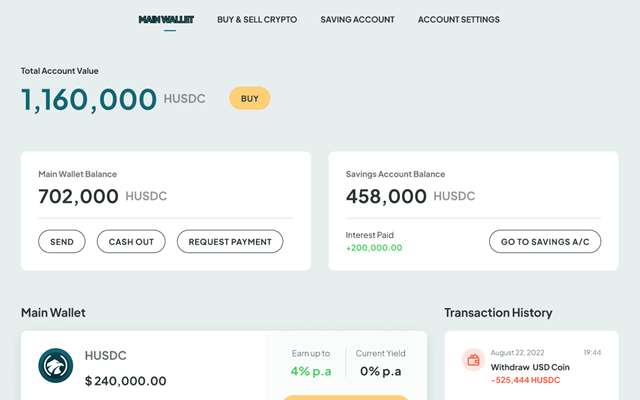The height and width of the screenshot is (400, 640).
Task: Click the Transaction History heading
Action: [x=498, y=313]
